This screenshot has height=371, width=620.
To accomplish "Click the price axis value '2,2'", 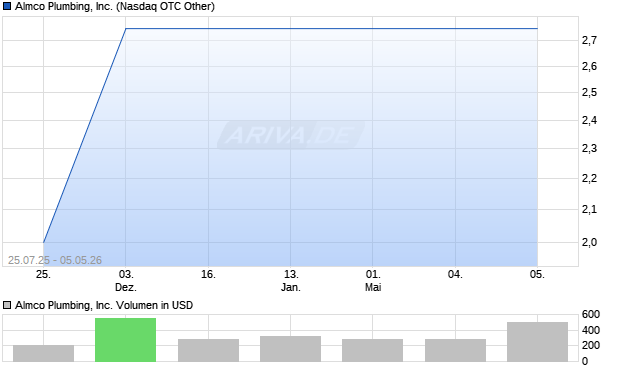I will pos(589,178).
